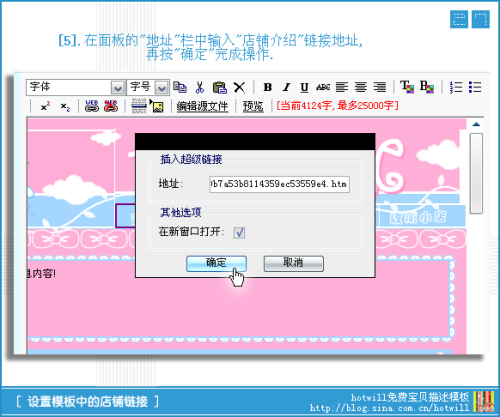Select the Cut scissors icon

pos(199,87)
